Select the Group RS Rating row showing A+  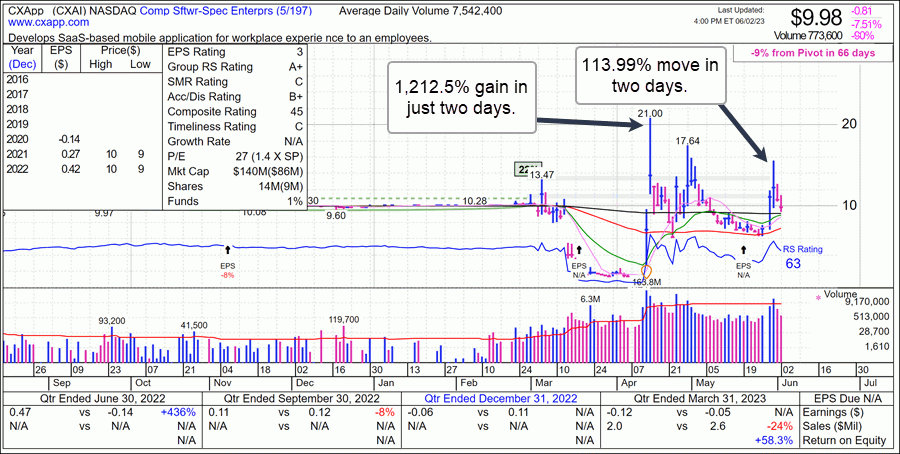(234, 67)
